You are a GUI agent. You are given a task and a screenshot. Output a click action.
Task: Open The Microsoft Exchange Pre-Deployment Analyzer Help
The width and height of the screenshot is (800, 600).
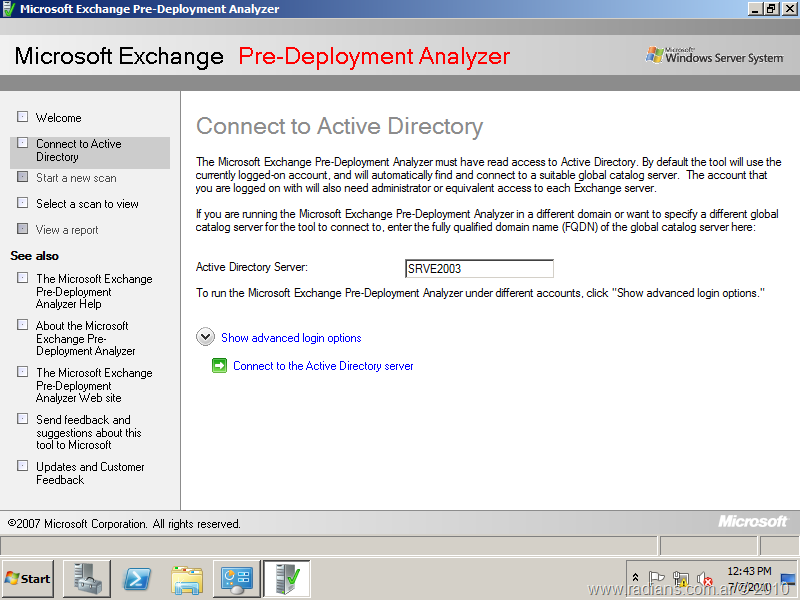point(94,291)
